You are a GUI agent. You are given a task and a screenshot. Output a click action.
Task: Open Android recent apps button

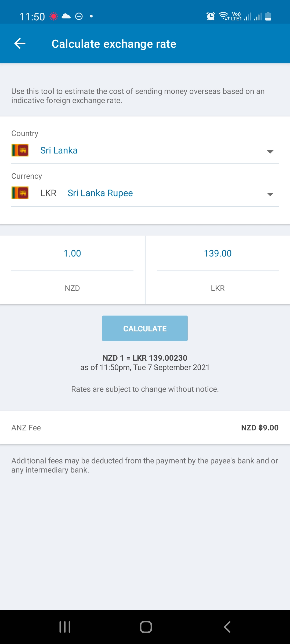pos(65,627)
